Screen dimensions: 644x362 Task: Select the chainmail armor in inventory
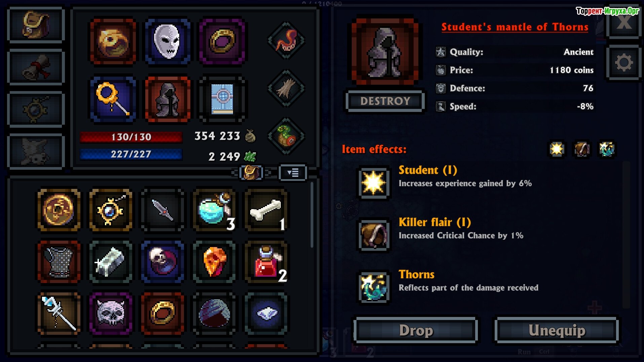[59, 262]
